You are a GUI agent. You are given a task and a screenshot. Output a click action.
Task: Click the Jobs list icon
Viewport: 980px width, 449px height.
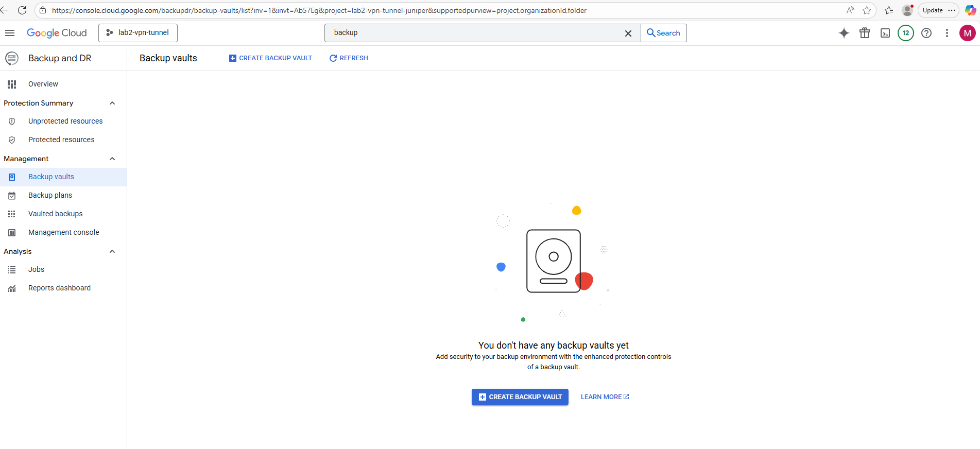(x=12, y=270)
